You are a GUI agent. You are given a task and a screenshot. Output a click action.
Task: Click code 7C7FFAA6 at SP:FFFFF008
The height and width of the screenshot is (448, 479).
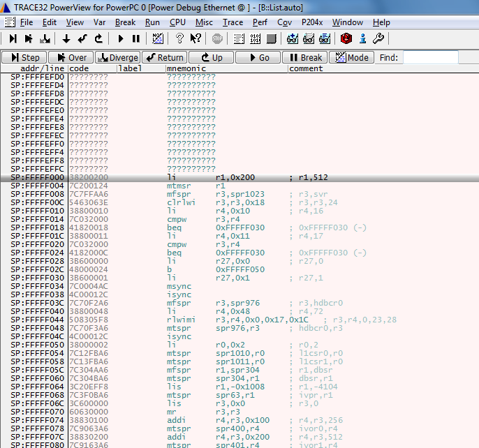click(x=89, y=194)
